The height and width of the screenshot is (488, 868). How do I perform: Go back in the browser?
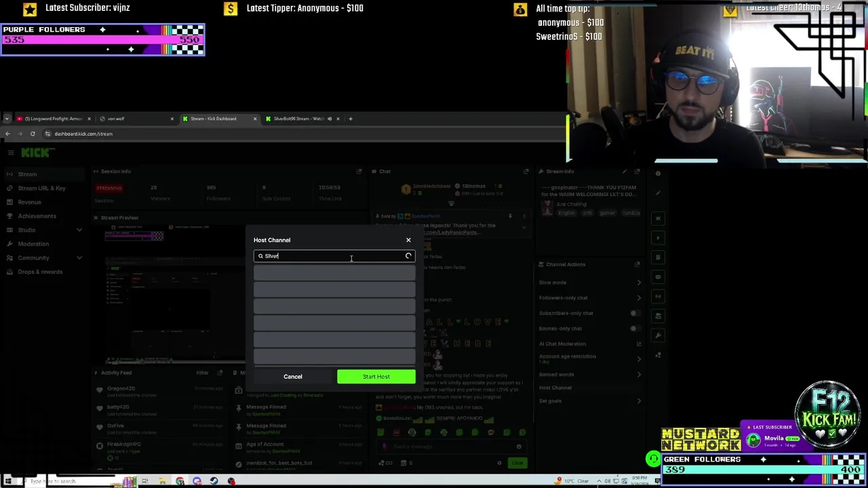[x=7, y=134]
